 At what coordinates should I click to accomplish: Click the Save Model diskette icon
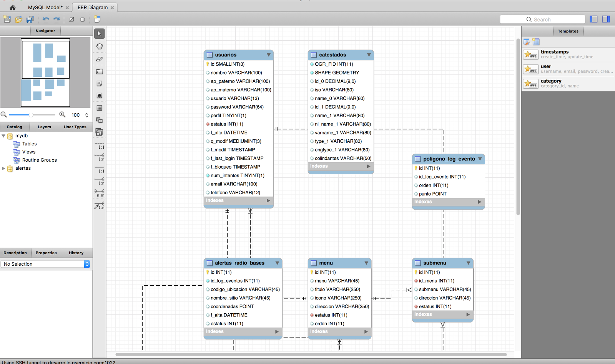click(30, 19)
